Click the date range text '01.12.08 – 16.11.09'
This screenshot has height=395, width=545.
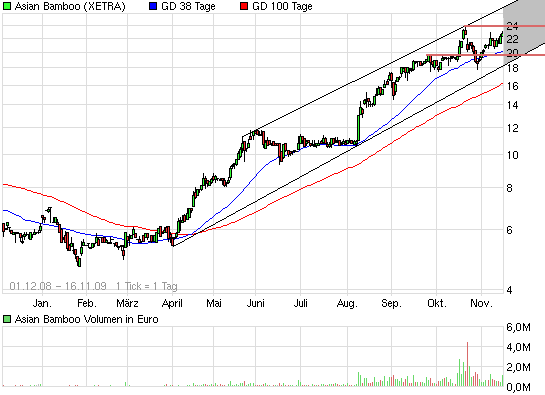pos(58,286)
